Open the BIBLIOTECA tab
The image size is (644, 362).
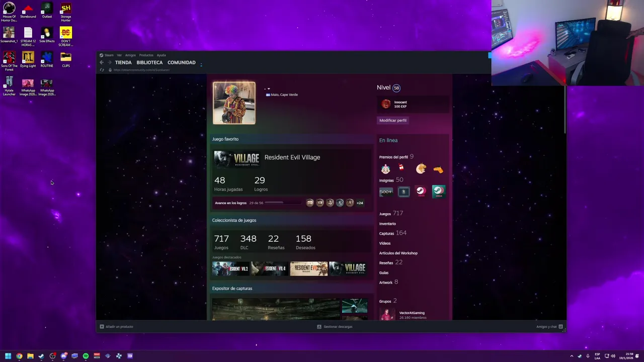pos(149,62)
